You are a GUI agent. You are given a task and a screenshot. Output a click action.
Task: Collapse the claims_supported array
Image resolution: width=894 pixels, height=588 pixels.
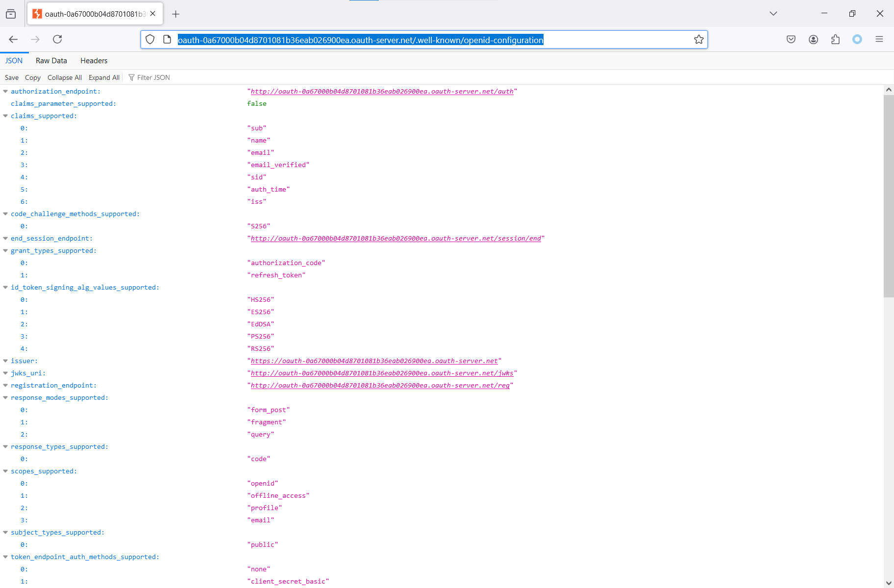5,116
